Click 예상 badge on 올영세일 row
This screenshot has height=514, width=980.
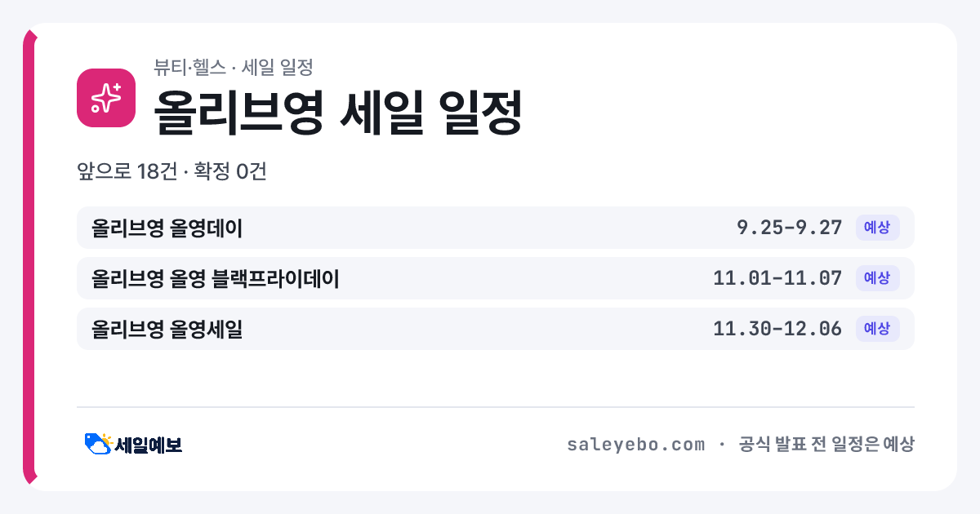tap(877, 329)
